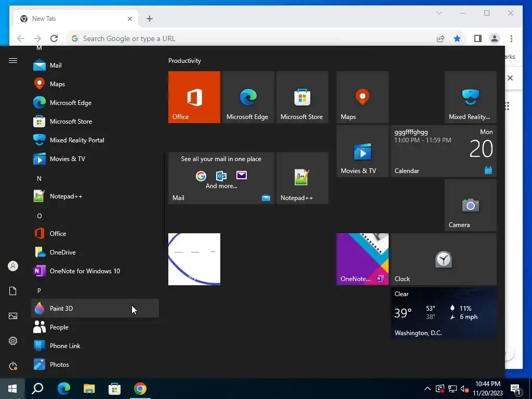532x399 pixels.
Task: Click the network tray icon
Action: click(x=453, y=389)
